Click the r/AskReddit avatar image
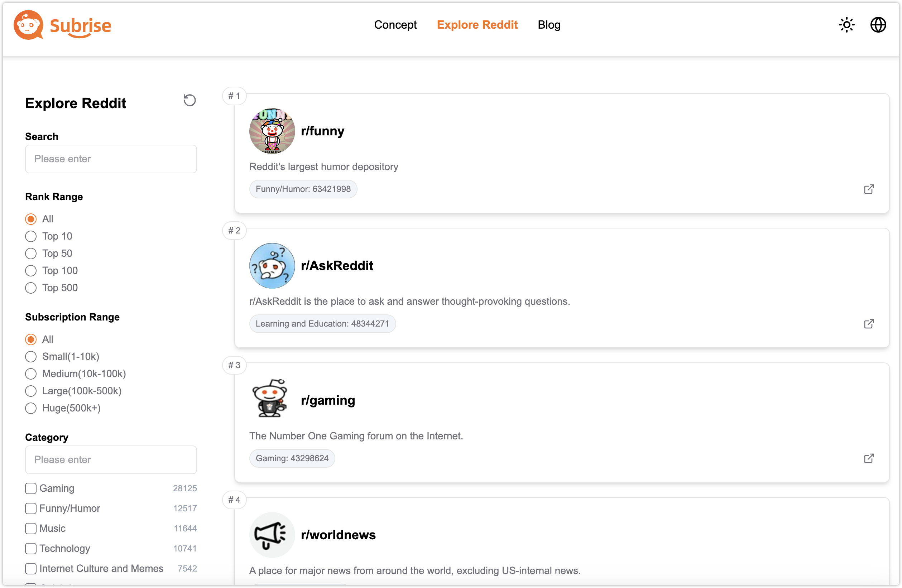This screenshot has width=902, height=588. [x=272, y=266]
